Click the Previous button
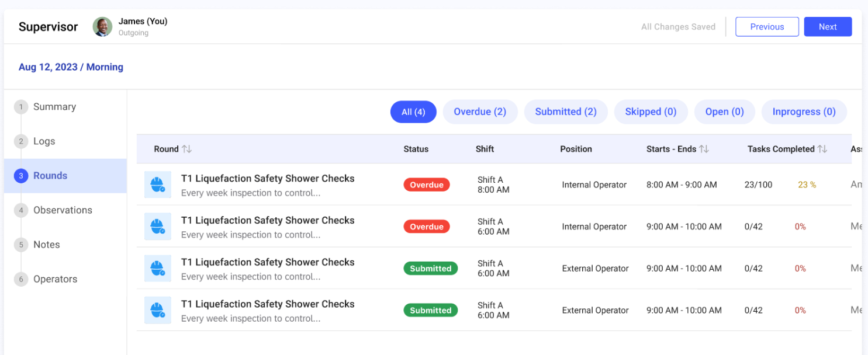The width and height of the screenshot is (868, 355). pyautogui.click(x=767, y=27)
